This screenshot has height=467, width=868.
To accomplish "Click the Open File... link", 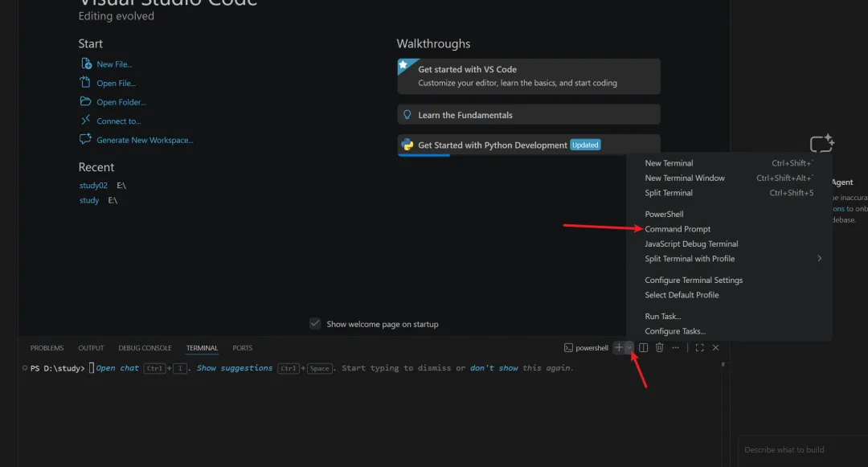I will [x=116, y=83].
